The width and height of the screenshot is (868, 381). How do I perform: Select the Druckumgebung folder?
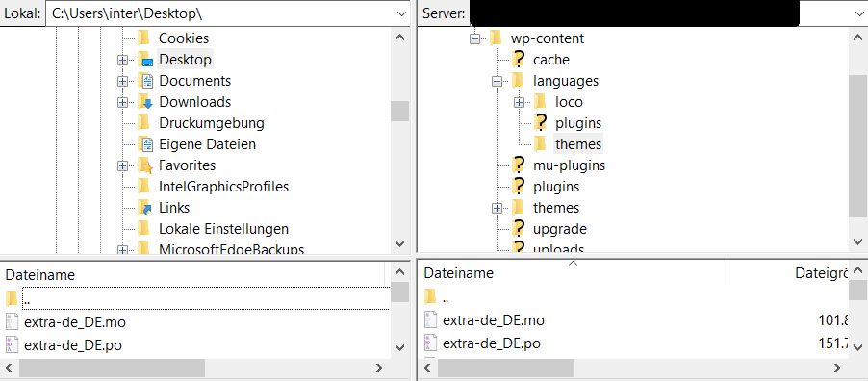[212, 123]
